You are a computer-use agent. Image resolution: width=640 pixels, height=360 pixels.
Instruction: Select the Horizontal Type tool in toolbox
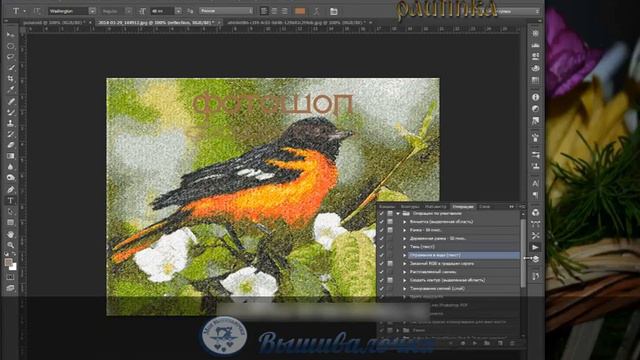11,200
